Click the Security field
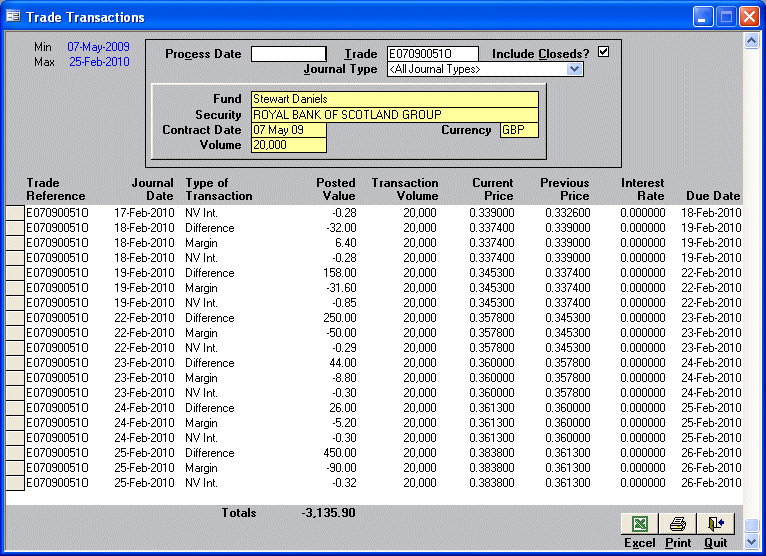The image size is (766, 556). click(x=394, y=115)
